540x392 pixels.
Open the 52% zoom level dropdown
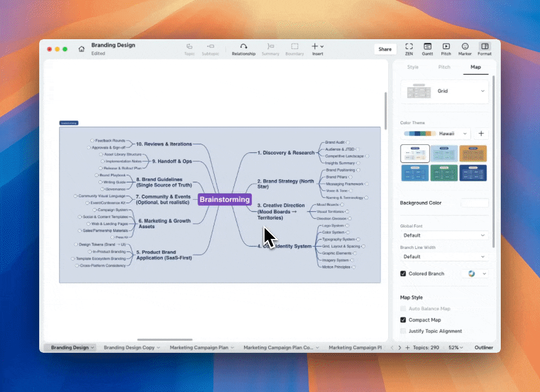[x=455, y=347]
